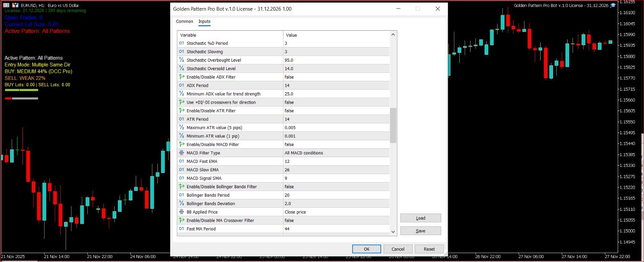Select the Maximum ATR value field 0.005
The height and width of the screenshot is (262, 644).
[336, 128]
